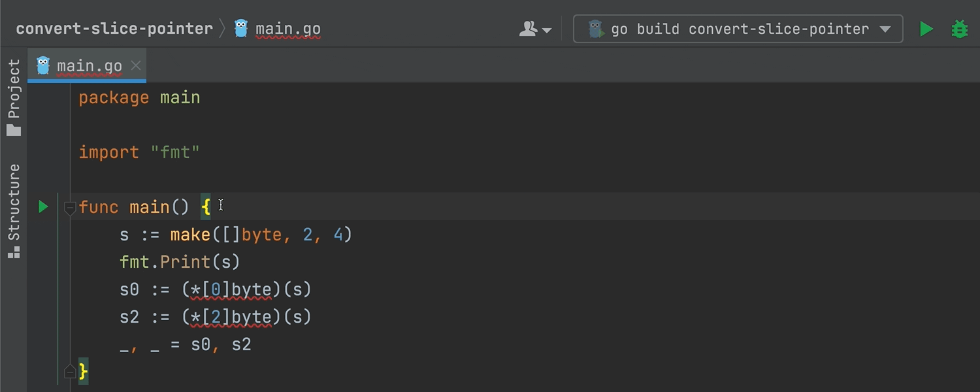Click the Structure panel icon in sidebar

tap(14, 252)
